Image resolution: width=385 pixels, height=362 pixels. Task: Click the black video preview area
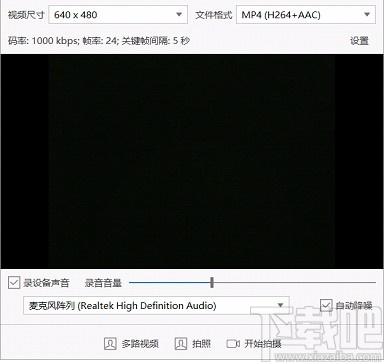[x=192, y=162]
